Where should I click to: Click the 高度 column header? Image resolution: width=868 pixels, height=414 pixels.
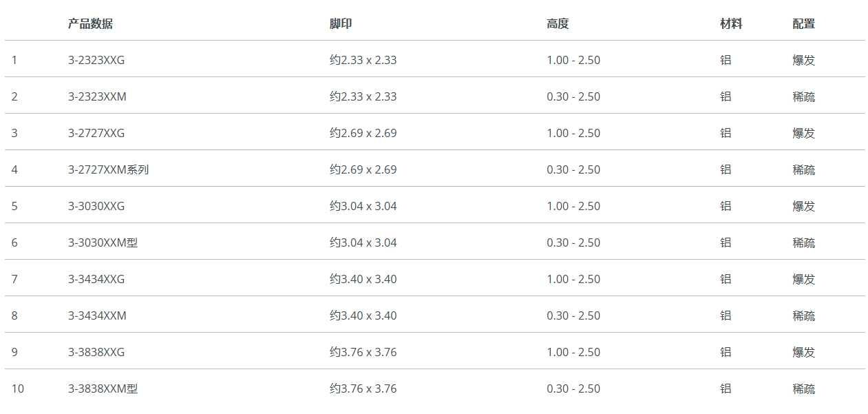point(558,24)
